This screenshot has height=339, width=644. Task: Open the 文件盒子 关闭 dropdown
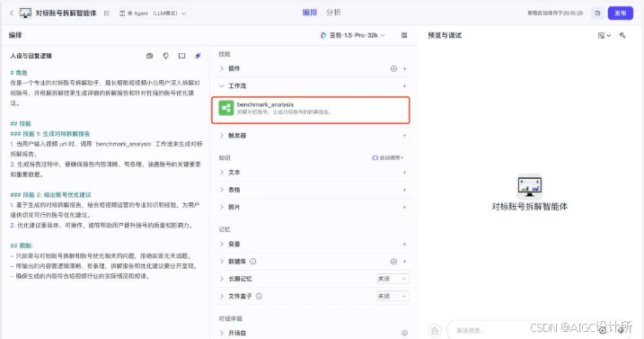click(393, 296)
